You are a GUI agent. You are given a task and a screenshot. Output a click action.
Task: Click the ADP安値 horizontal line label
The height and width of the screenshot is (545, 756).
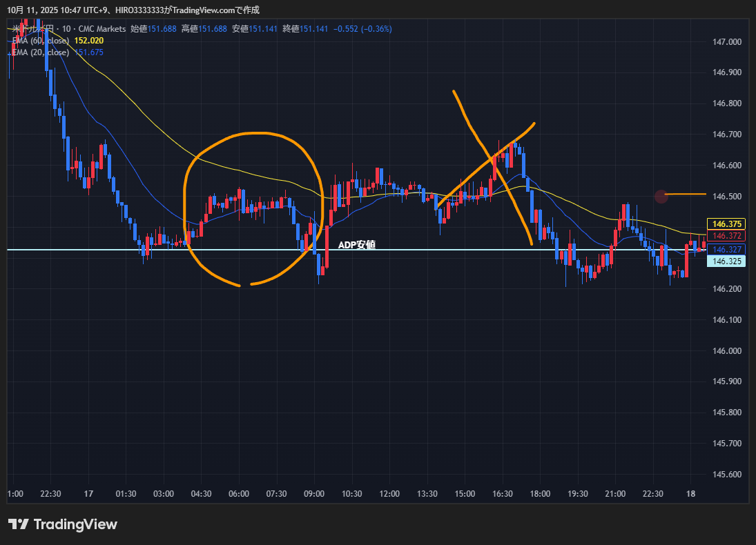point(357,245)
